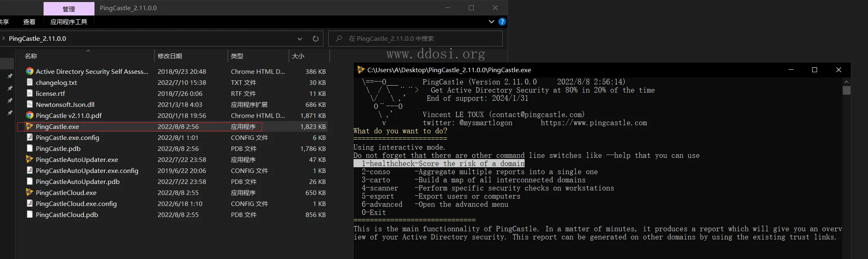Open the 应用程序工具 ribbon tab
Screen dimensions: 868x259
pos(69,22)
